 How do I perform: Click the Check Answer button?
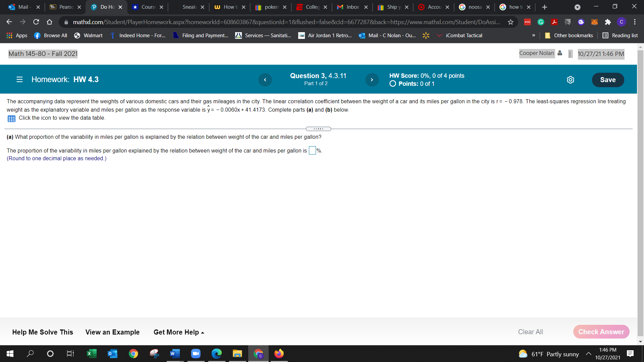(601, 332)
